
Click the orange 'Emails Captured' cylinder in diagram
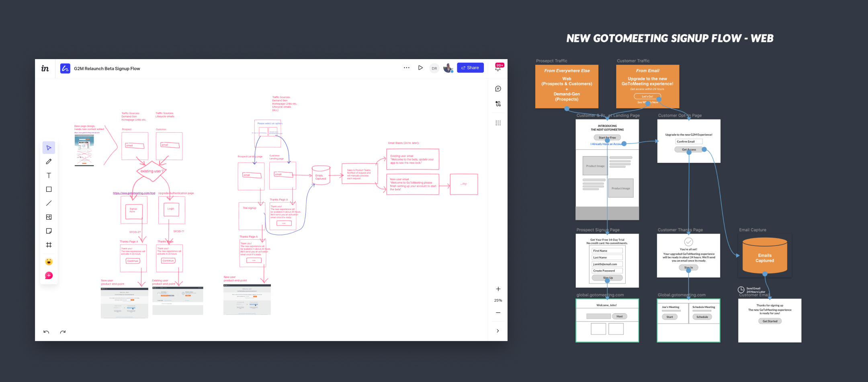(x=765, y=256)
